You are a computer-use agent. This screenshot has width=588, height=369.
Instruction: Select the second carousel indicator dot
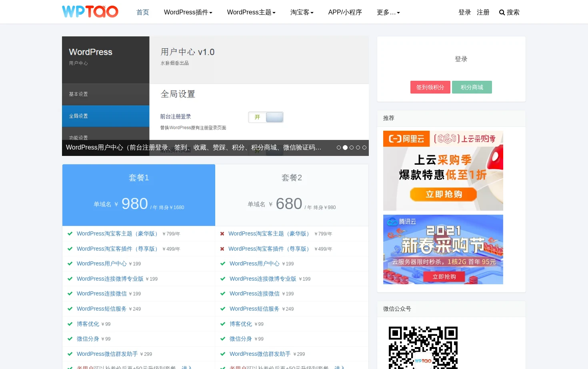[345, 148]
